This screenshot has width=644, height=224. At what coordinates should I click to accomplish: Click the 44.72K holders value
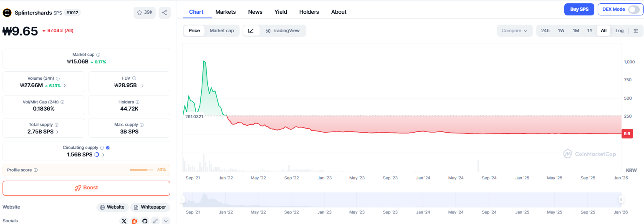pyautogui.click(x=129, y=108)
